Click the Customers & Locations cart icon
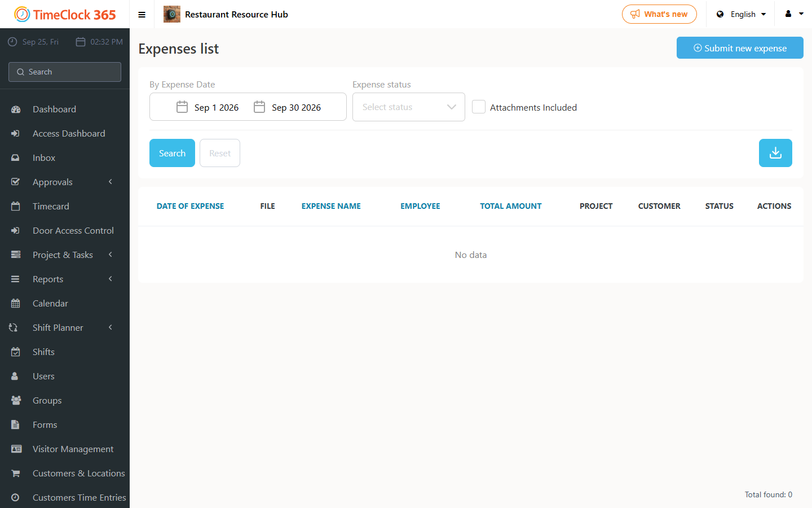Viewport: 812px width, 508px height. (x=16, y=474)
